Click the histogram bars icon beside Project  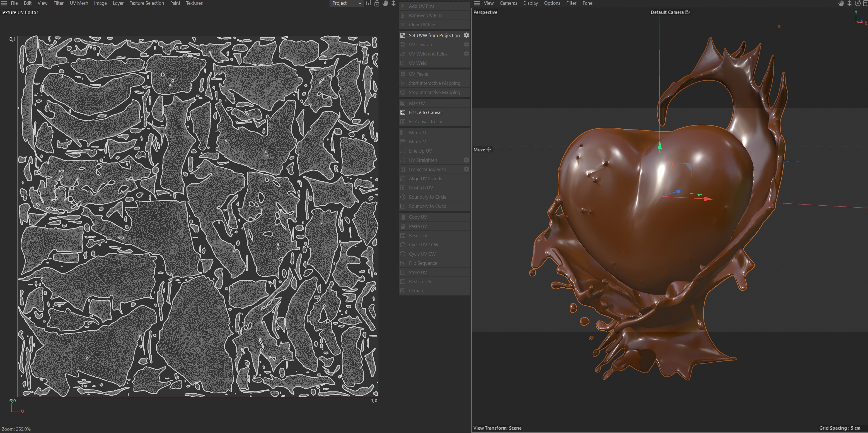point(368,3)
